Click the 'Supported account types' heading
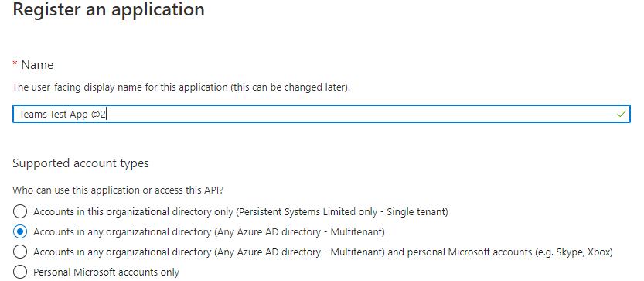This screenshot has height=281, width=644. pos(81,164)
